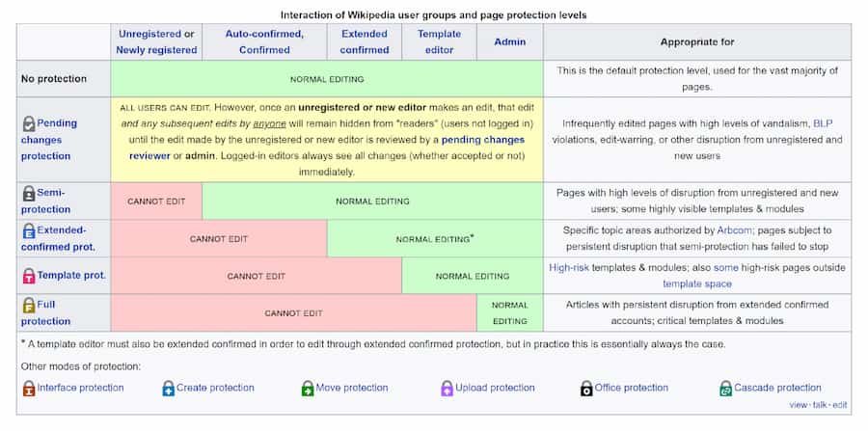Click the Cascade protection teal lock icon

coord(725,389)
